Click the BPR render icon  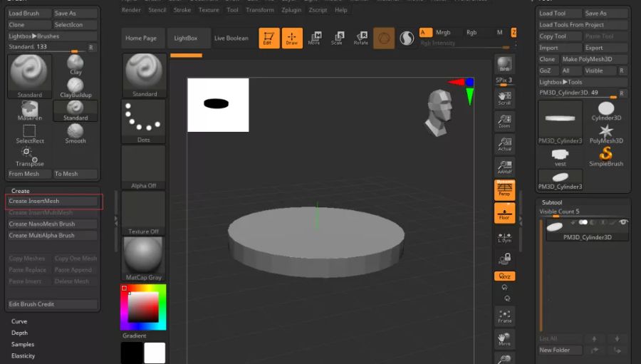504,64
